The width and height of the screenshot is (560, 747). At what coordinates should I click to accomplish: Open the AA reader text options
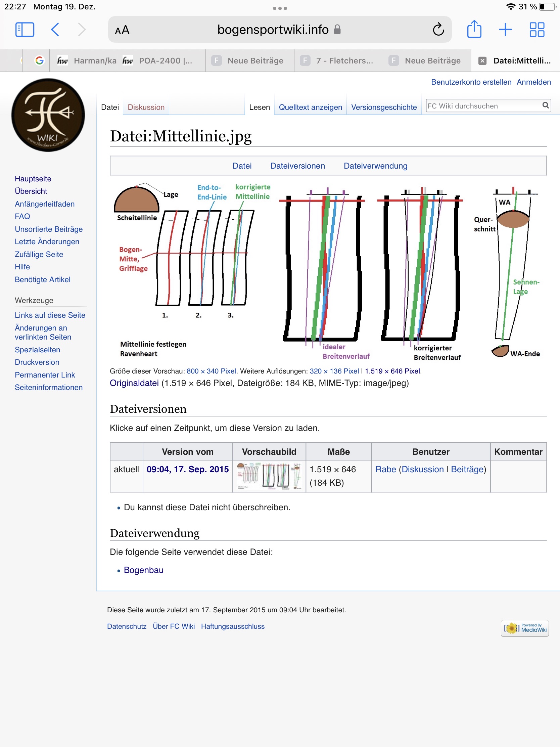(x=122, y=30)
